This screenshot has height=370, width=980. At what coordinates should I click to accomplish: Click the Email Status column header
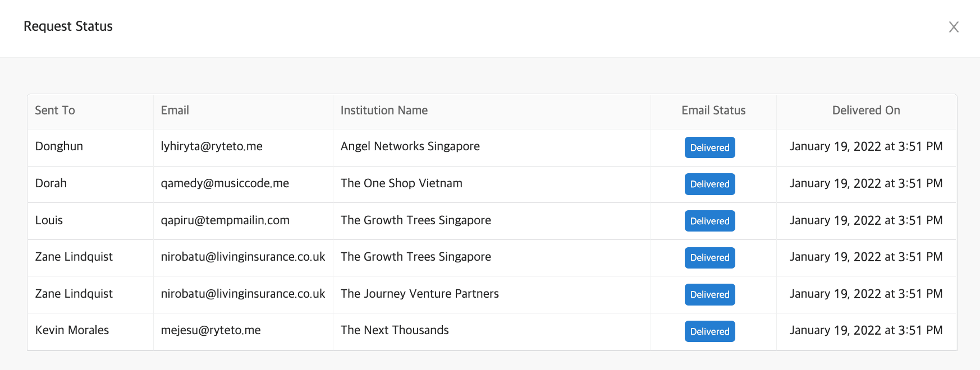click(x=713, y=110)
